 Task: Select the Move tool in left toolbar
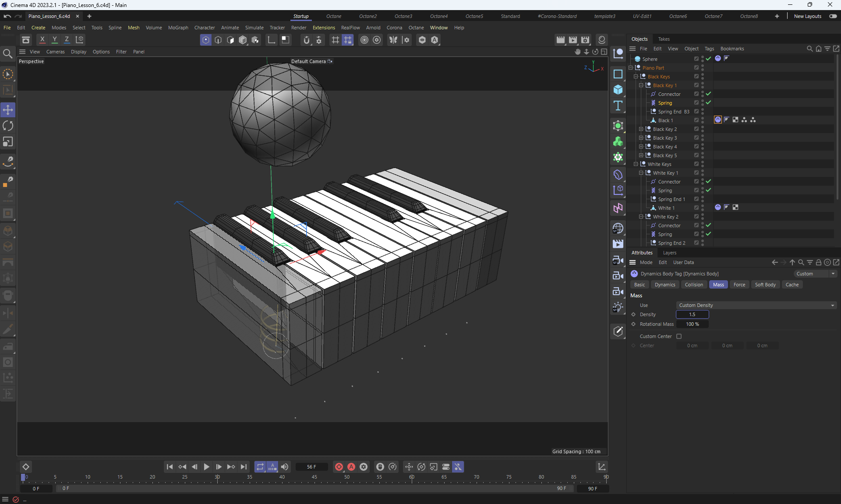tap(8, 109)
